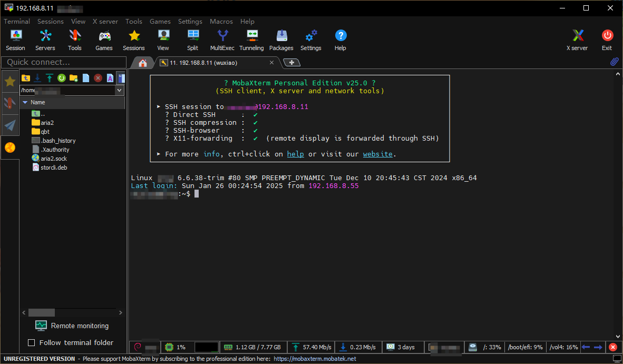Open the Sessions star button

pyautogui.click(x=134, y=40)
